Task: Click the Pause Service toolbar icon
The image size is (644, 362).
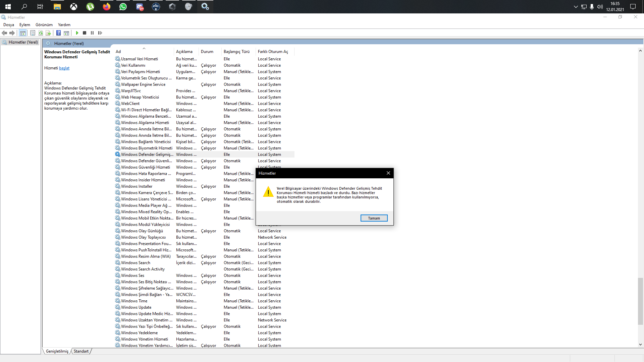Action: click(x=92, y=33)
